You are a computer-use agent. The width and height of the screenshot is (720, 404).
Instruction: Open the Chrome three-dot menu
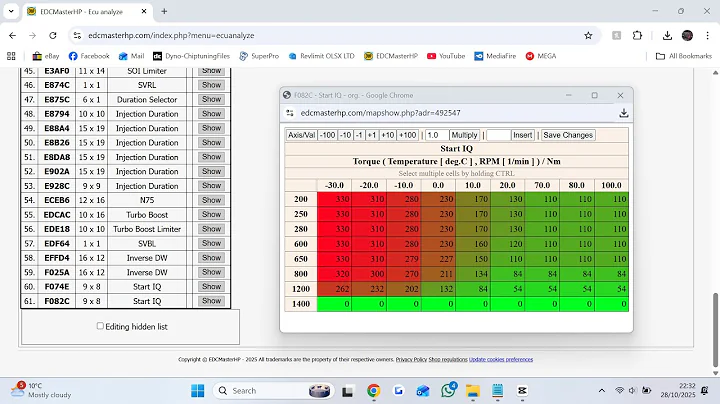[x=708, y=35]
